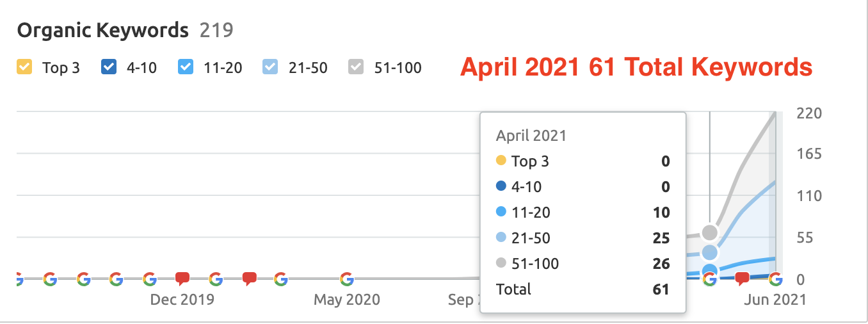The width and height of the screenshot is (868, 324).
Task: Click the blue 11-20 data point on chart
Action: pyautogui.click(x=709, y=270)
